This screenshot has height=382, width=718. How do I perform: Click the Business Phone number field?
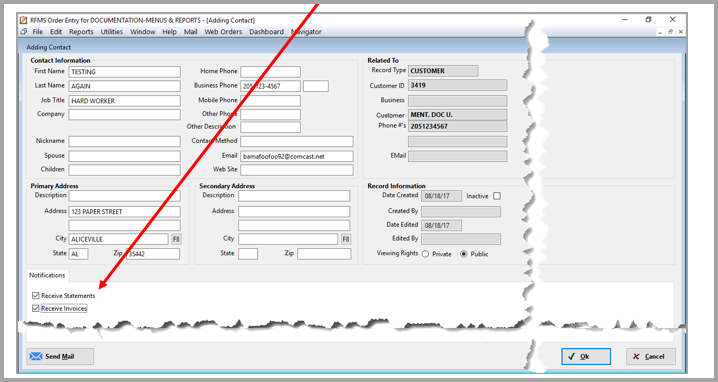[271, 86]
